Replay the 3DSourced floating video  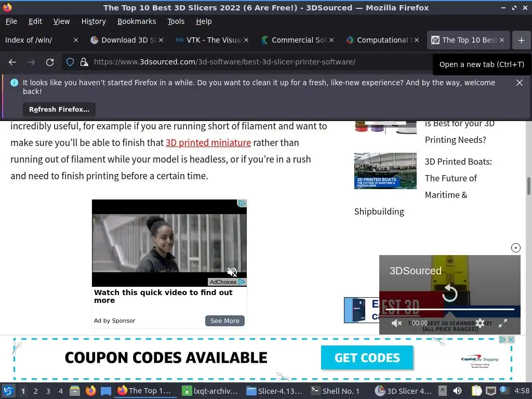click(x=449, y=293)
